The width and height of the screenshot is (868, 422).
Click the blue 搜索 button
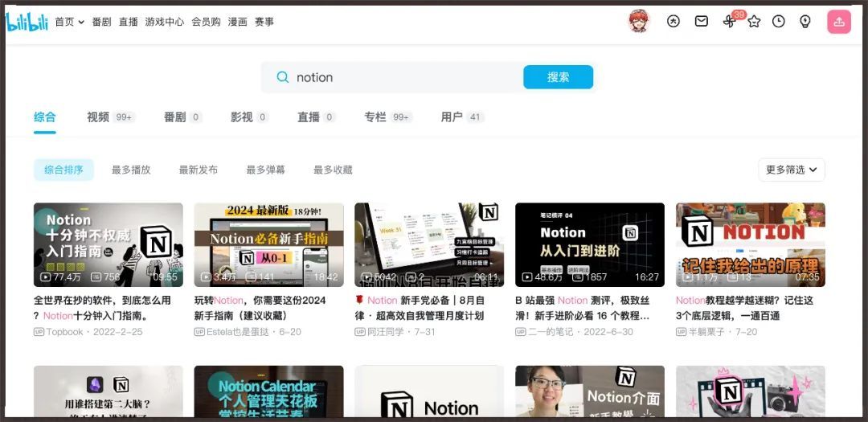coord(558,77)
